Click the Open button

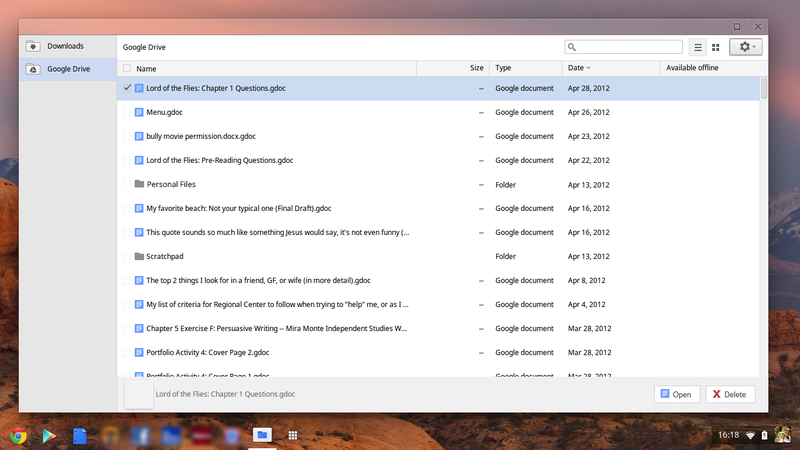point(677,394)
